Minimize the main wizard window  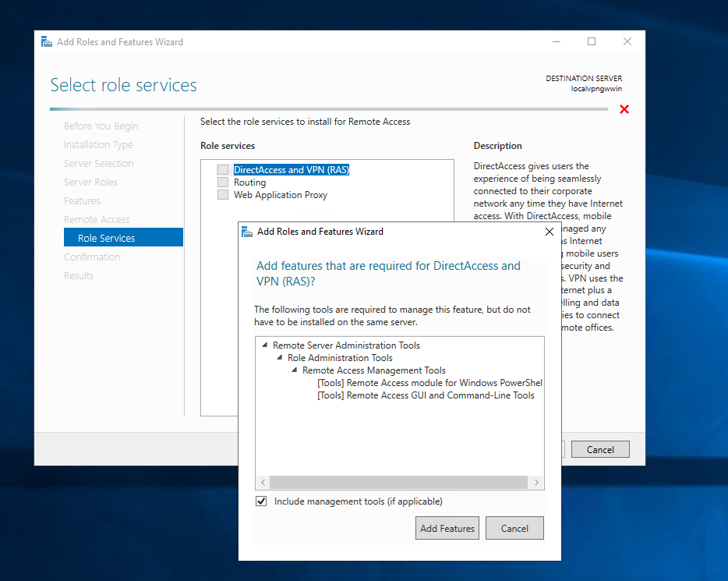click(557, 42)
